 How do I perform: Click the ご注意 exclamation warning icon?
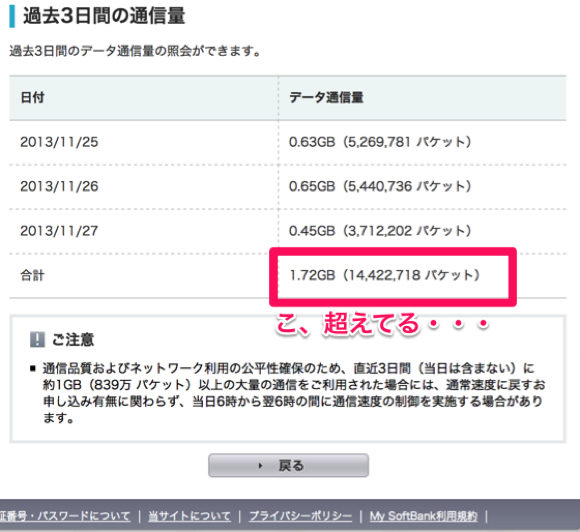37,339
